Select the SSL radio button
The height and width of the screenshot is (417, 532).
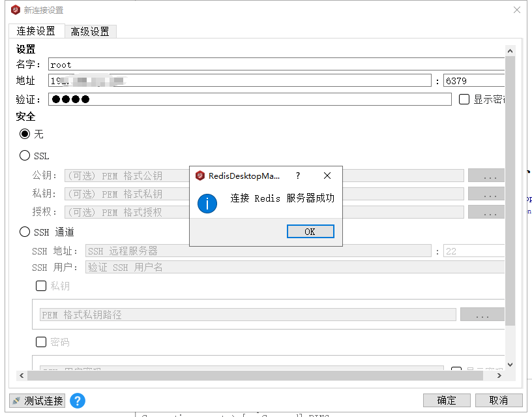24,155
